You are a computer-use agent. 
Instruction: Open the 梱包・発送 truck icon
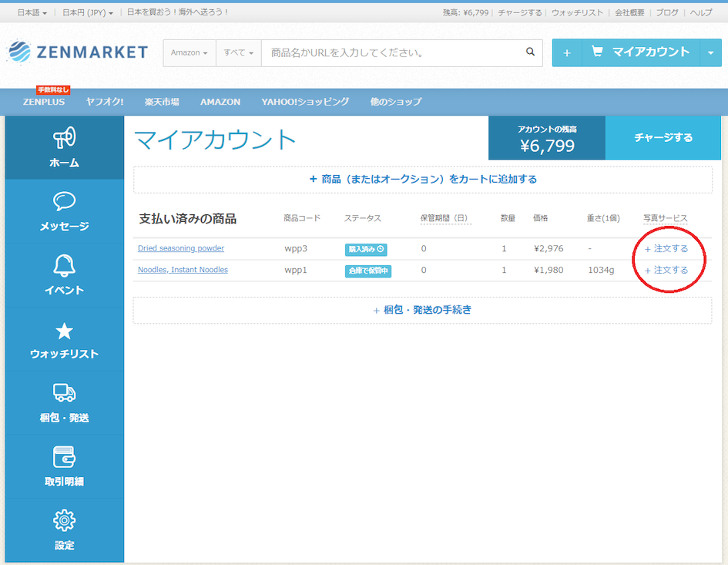64,393
